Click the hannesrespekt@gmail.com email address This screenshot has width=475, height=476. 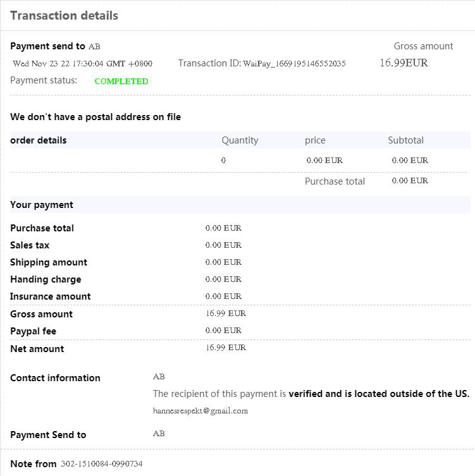[x=200, y=411]
